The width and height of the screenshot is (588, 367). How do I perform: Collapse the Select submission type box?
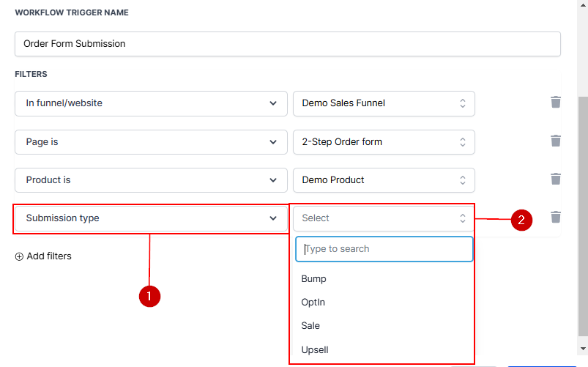point(384,218)
